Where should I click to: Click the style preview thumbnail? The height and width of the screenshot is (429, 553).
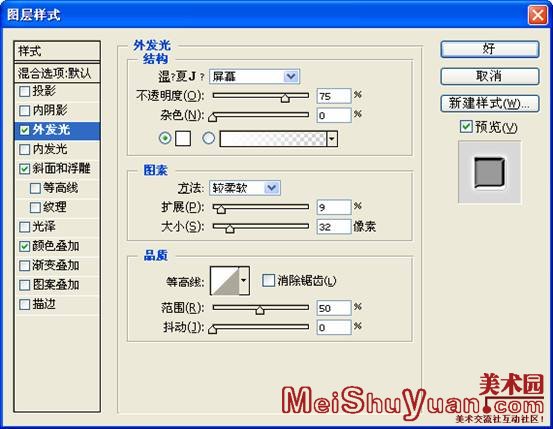pos(489,172)
